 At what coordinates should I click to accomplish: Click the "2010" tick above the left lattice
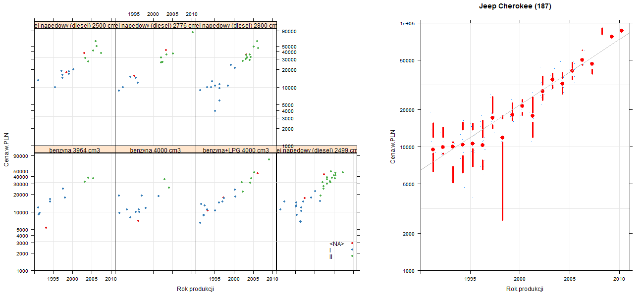coord(192,14)
